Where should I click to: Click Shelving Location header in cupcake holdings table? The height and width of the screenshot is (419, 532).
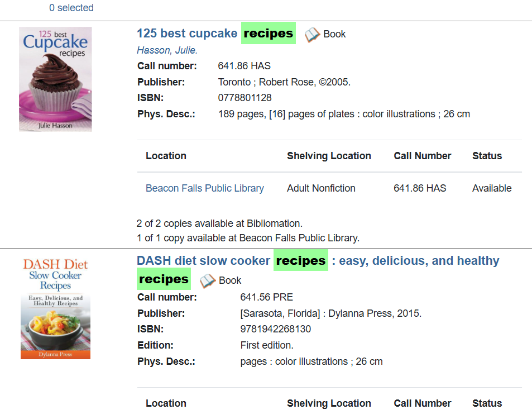coord(329,156)
